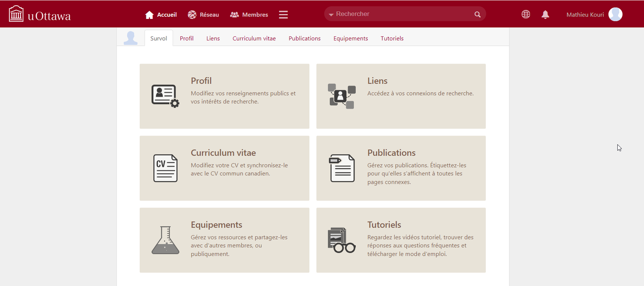Image resolution: width=644 pixels, height=286 pixels.
Task: Expand the search filter dropdown arrow
Action: tap(331, 14)
